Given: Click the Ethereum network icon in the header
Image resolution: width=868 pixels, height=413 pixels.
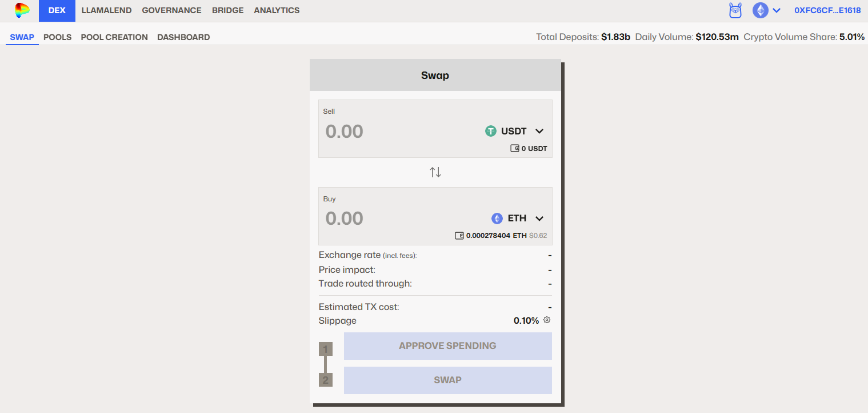Looking at the screenshot, I should pos(760,10).
